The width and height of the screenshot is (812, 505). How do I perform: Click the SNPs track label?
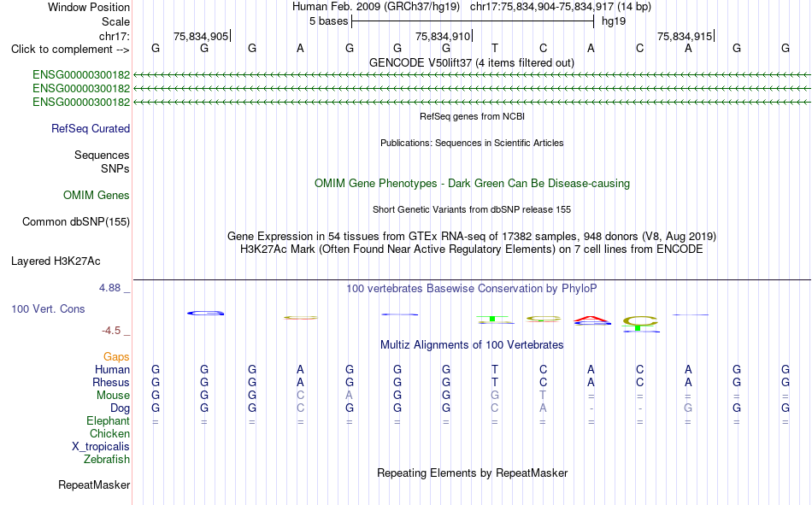115,169
